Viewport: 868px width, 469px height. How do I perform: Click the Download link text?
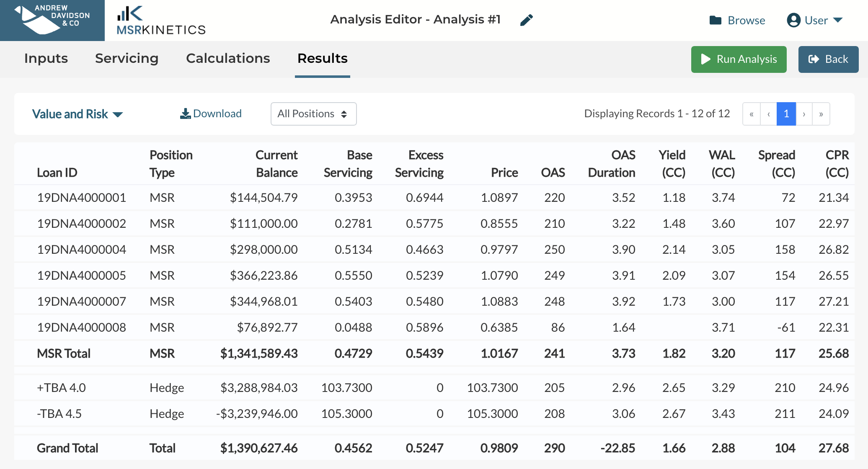(x=217, y=113)
